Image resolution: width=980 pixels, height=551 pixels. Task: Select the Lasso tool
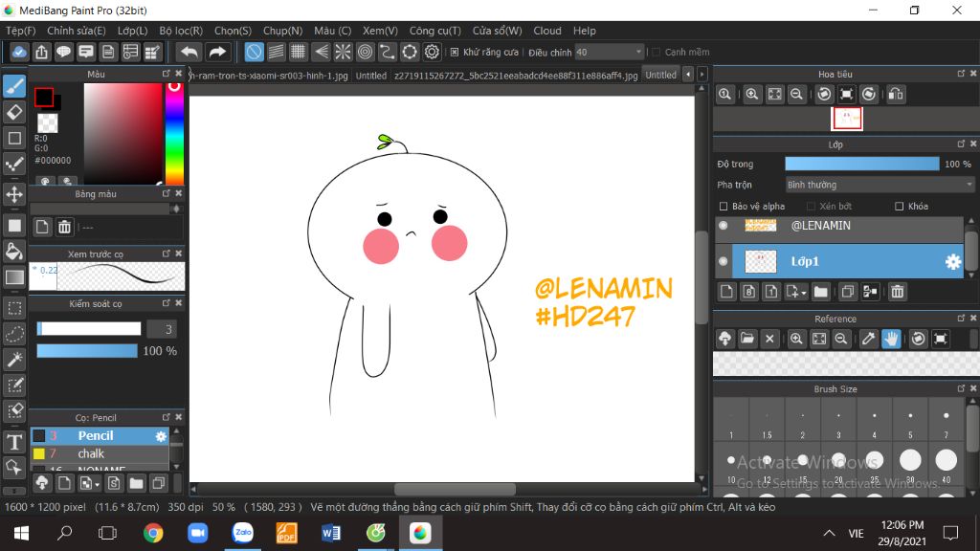[x=14, y=334]
